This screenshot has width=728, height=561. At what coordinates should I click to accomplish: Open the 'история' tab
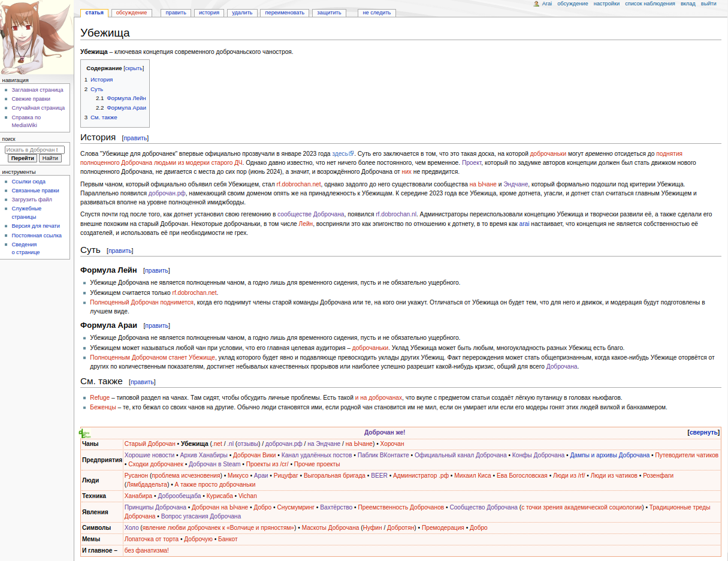coord(209,12)
